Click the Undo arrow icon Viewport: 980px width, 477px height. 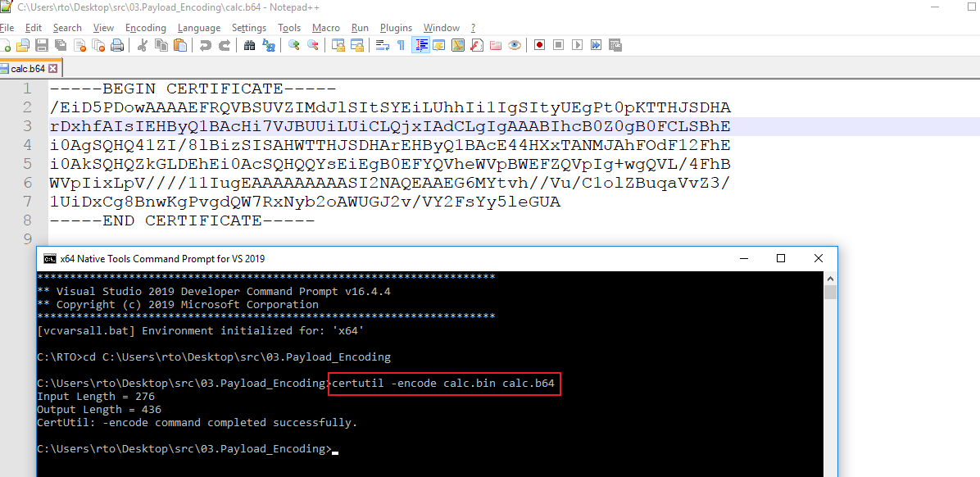[x=205, y=46]
